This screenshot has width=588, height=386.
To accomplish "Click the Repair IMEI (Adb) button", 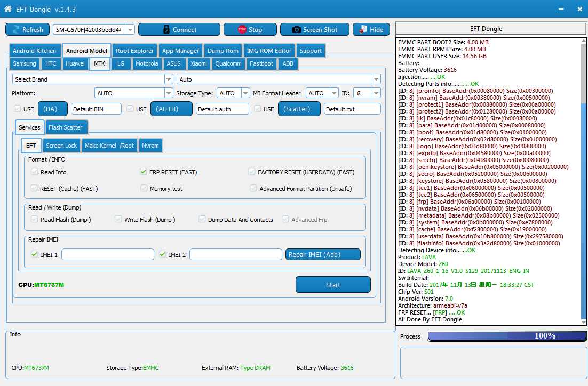I will coord(323,254).
